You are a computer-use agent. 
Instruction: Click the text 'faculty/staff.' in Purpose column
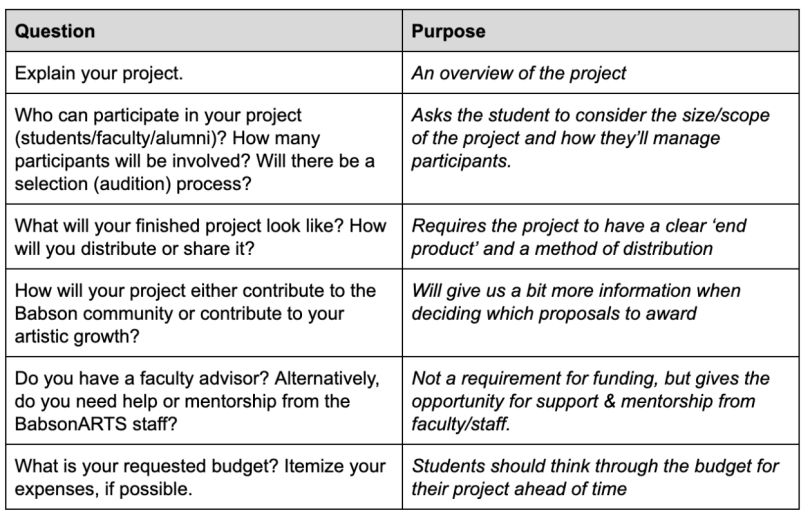[461, 424]
